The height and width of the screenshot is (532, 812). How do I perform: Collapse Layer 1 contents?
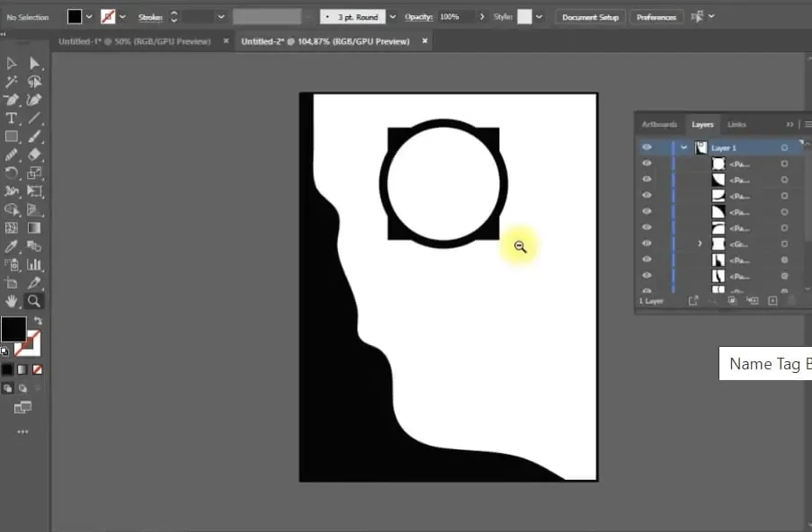(684, 147)
